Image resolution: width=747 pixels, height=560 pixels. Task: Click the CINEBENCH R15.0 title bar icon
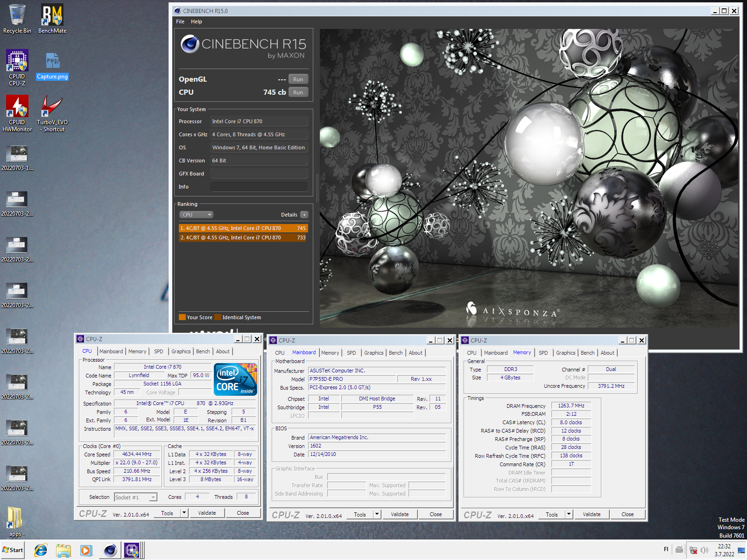(x=177, y=11)
